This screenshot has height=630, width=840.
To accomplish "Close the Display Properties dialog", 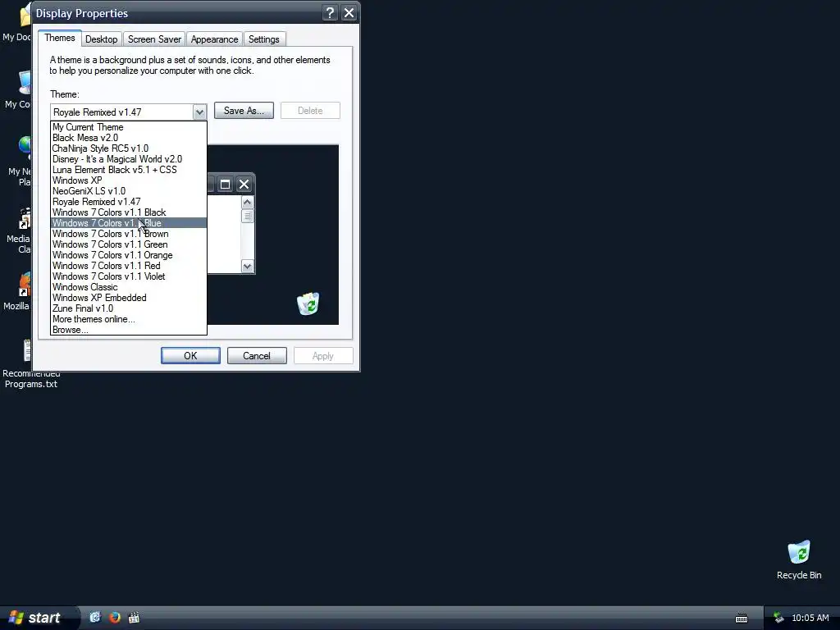I will (349, 13).
